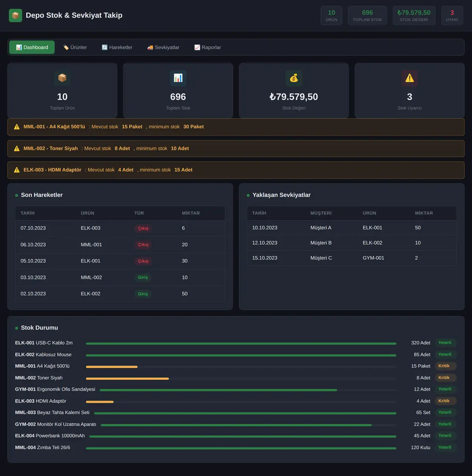This screenshot has width=472, height=476.
Task: Click MML-001 in the 06.10.2023 movement row
Action: [91, 245]
